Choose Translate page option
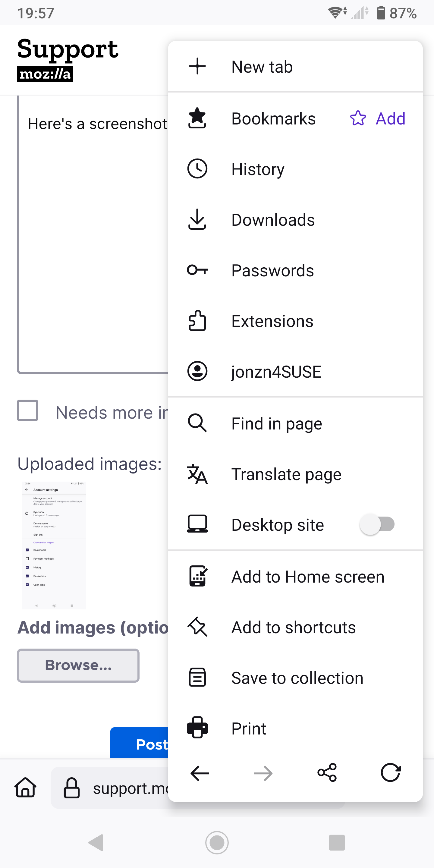 click(295, 474)
